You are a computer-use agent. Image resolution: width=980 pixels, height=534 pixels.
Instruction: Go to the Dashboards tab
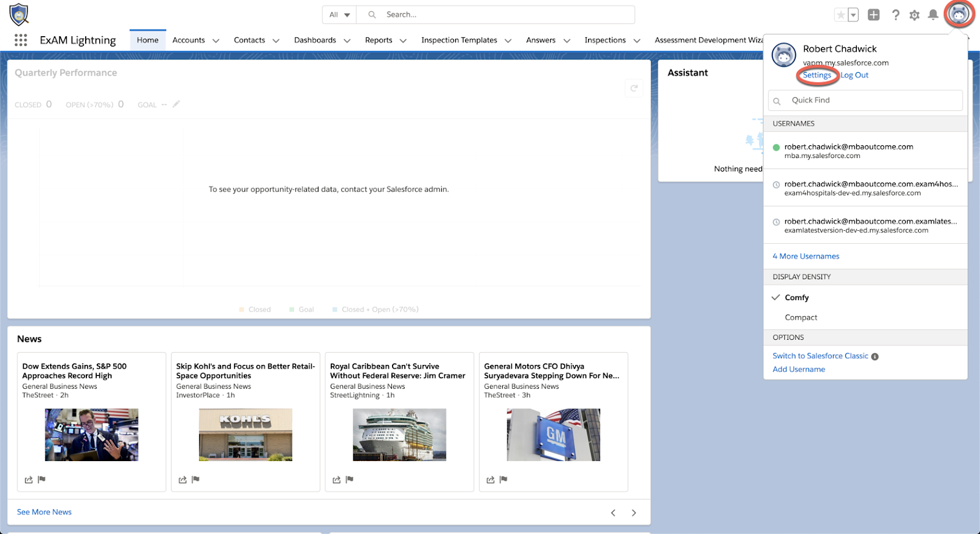click(315, 40)
